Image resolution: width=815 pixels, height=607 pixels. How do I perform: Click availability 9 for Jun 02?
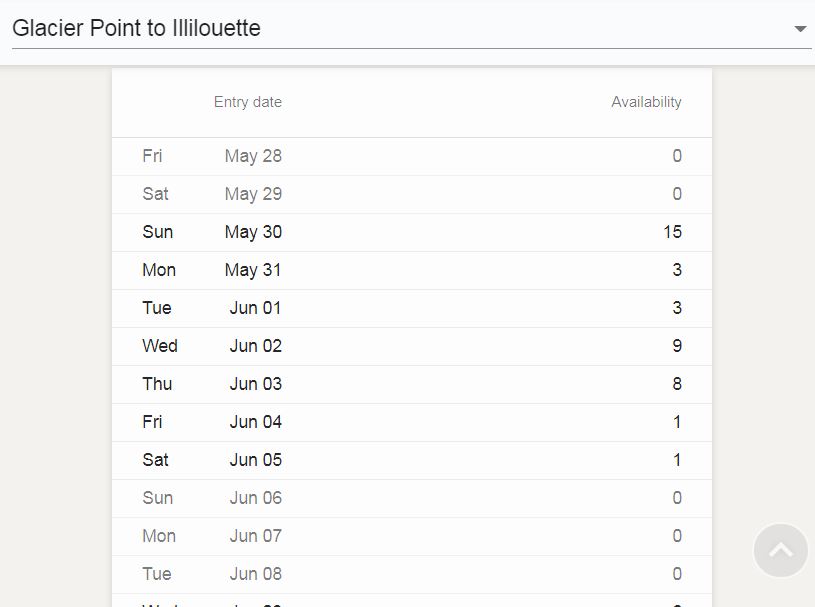(x=677, y=346)
